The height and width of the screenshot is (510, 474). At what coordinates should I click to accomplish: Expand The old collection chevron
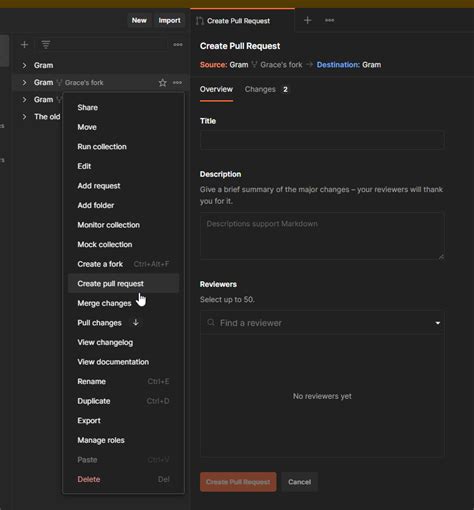click(24, 117)
